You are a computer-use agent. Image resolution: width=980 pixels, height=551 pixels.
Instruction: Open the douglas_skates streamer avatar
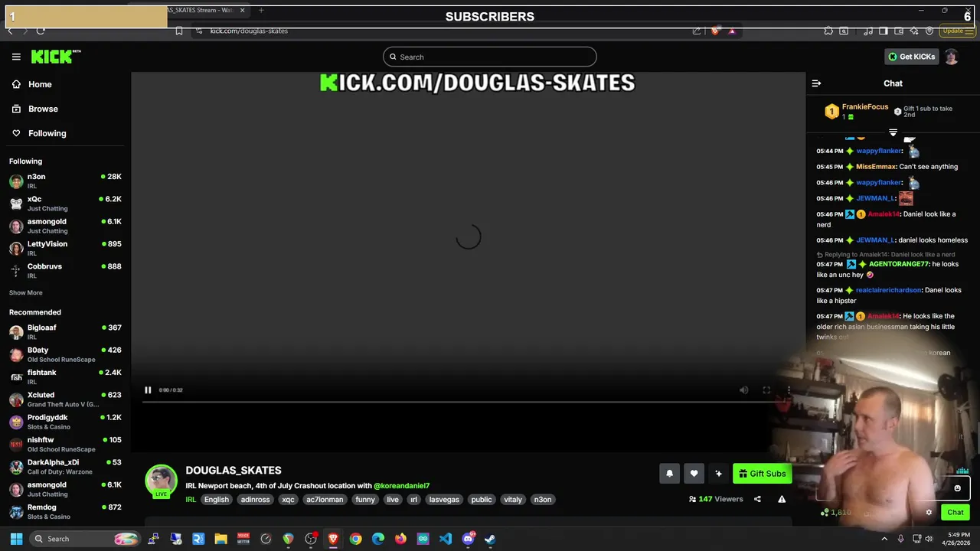162,481
